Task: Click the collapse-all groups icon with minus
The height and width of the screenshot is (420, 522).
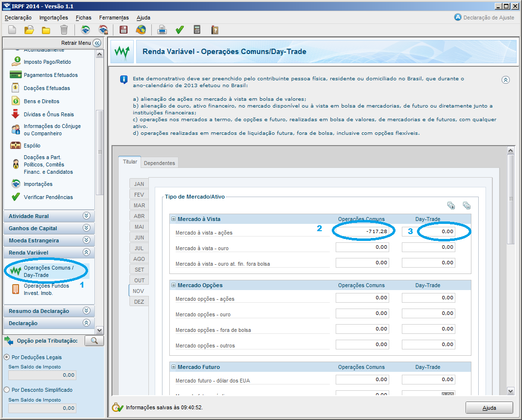Action: pyautogui.click(x=467, y=205)
